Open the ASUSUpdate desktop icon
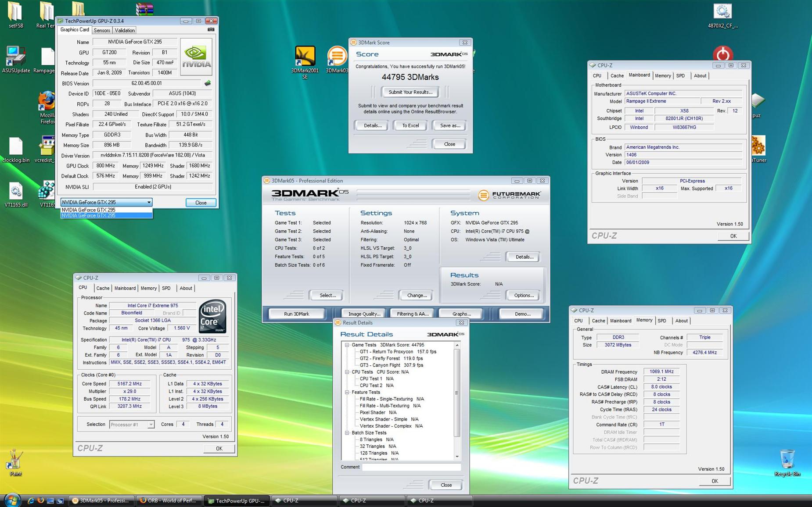Screen dimensions: 812x507 [16, 59]
